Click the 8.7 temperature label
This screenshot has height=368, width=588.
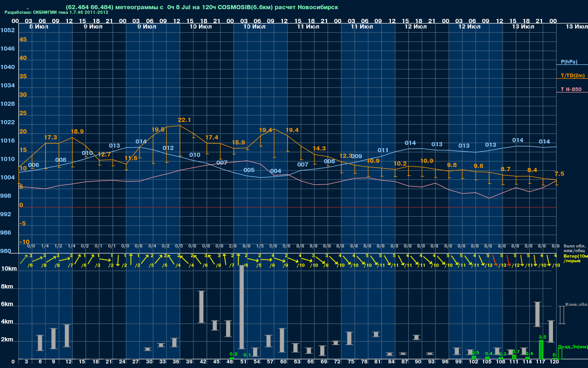(506, 169)
